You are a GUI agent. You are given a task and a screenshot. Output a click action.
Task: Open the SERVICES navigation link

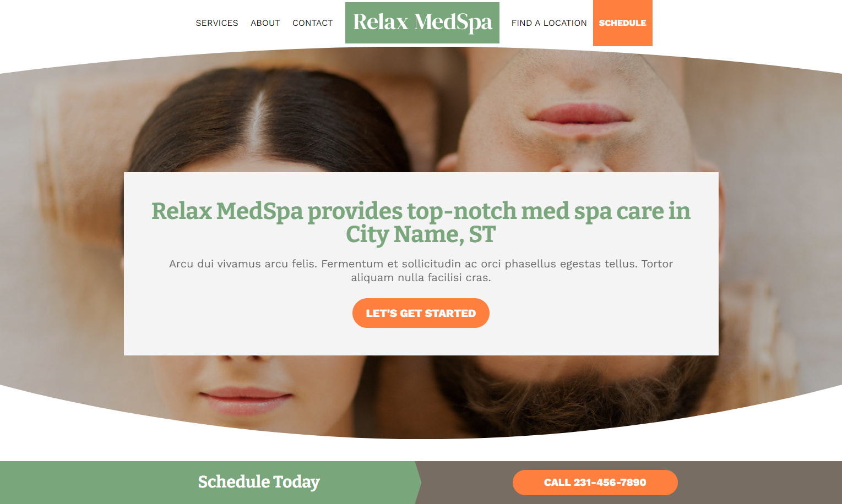click(217, 23)
